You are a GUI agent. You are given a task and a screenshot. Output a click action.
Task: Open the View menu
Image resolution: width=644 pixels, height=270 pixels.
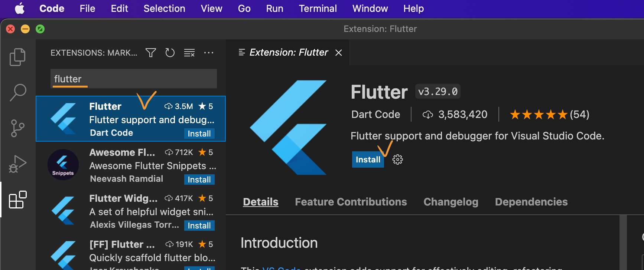tap(211, 9)
